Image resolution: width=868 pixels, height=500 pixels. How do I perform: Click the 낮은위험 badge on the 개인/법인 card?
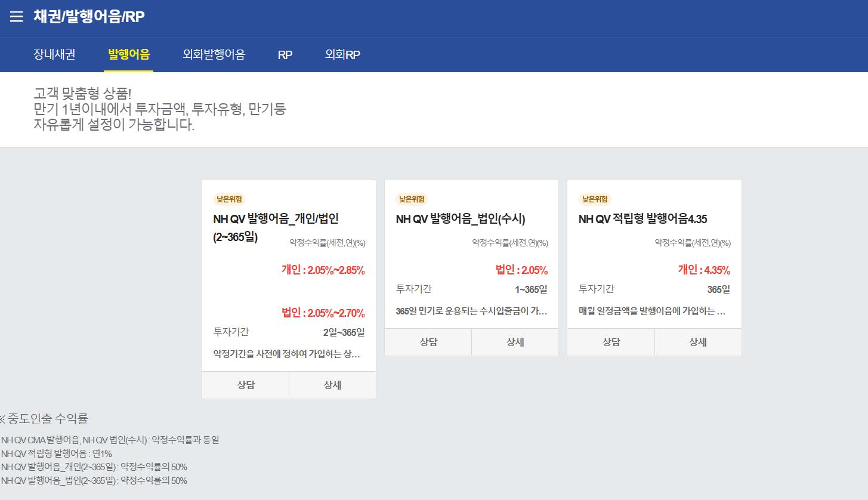pos(230,199)
